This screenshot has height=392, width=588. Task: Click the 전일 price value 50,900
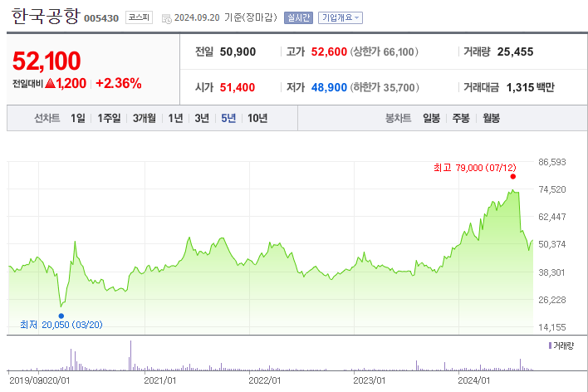238,51
